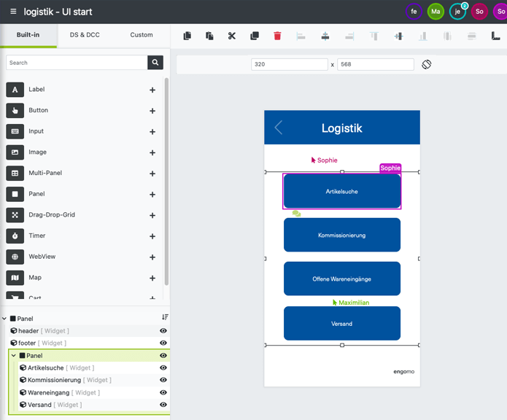Screen dimensions: 507x420
Task: Click the paste clipboard icon
Action: [x=209, y=36]
